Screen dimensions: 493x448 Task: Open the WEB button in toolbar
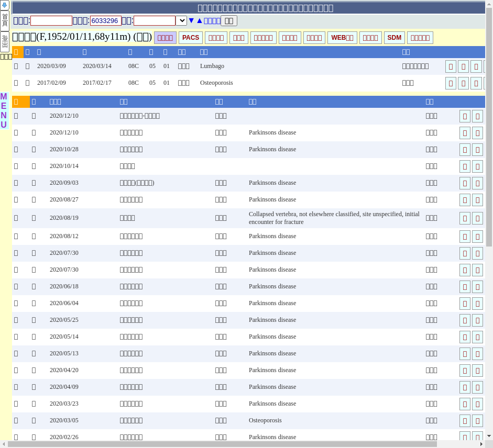point(342,38)
